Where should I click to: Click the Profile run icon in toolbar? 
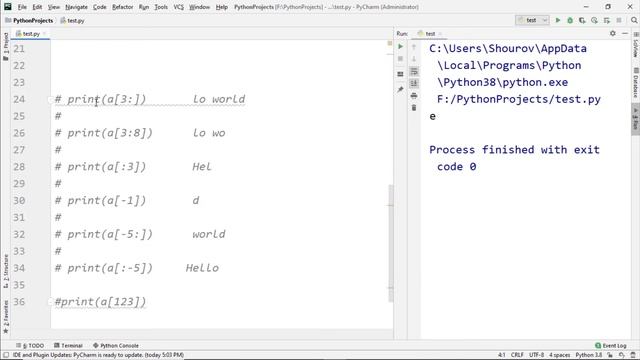pos(594,20)
